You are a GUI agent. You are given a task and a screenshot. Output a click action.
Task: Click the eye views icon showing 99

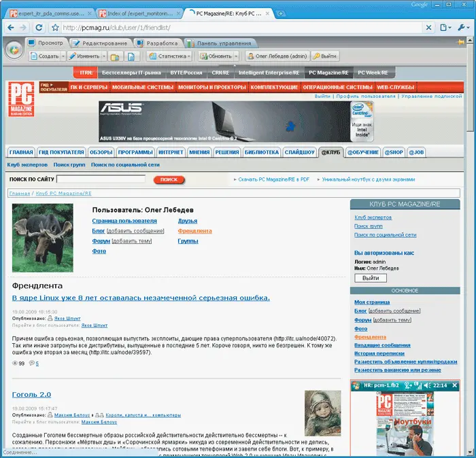coord(14,363)
